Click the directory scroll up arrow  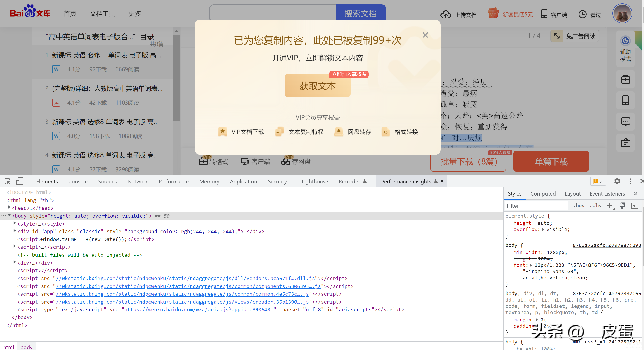click(176, 31)
